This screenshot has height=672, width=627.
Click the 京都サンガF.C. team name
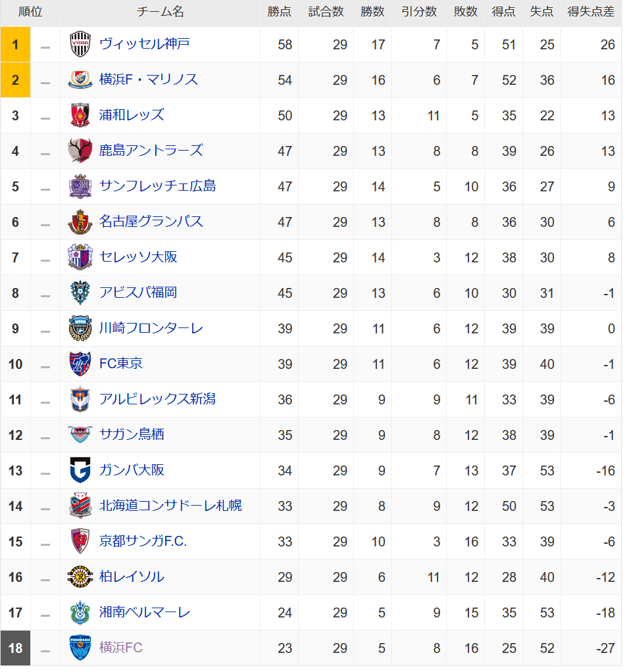[143, 541]
